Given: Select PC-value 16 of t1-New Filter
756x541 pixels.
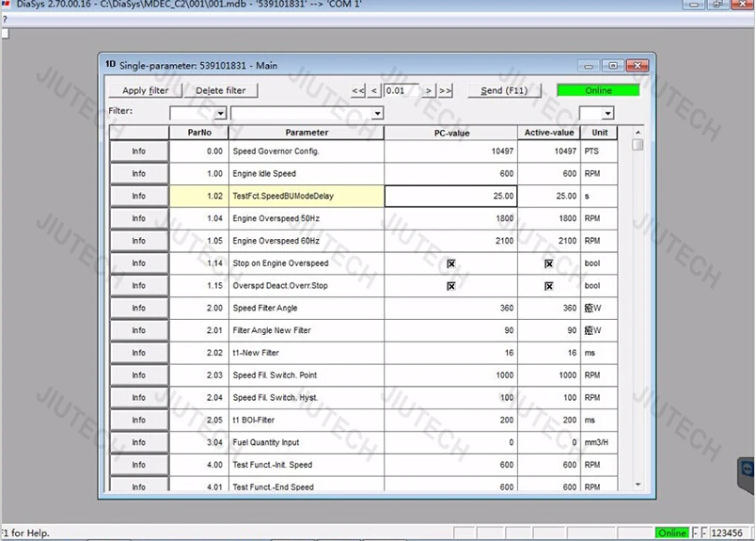Looking at the screenshot, I should click(x=450, y=353).
